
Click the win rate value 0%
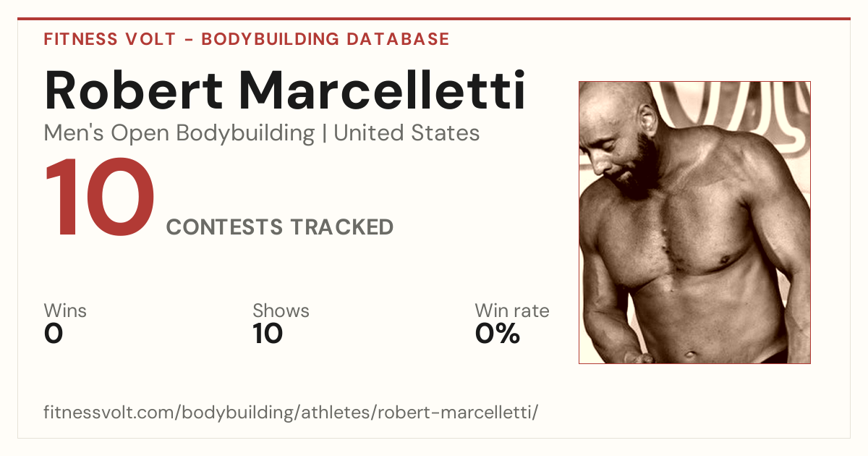498,334
